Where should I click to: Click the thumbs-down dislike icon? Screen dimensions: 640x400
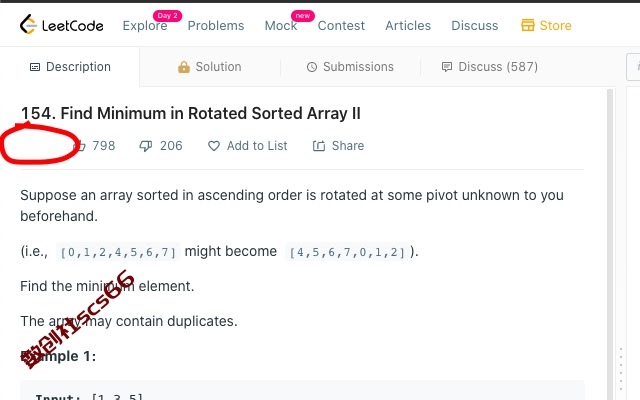(x=146, y=146)
